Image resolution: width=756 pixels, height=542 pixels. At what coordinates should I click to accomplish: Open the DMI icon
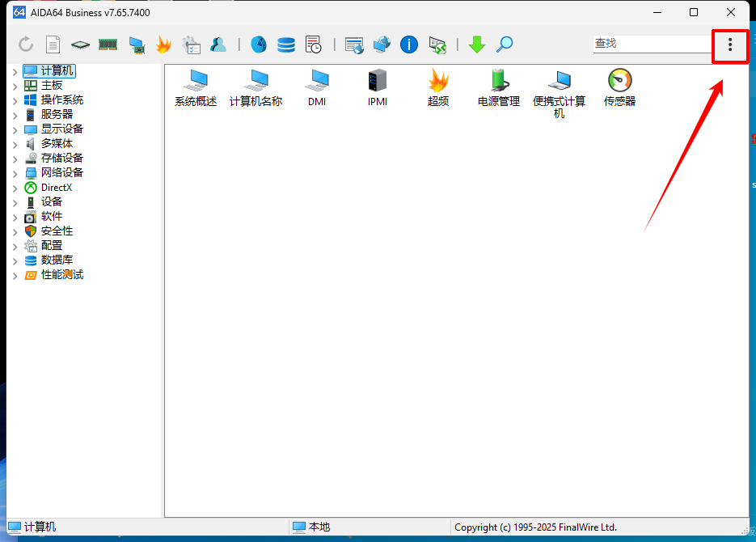[317, 87]
